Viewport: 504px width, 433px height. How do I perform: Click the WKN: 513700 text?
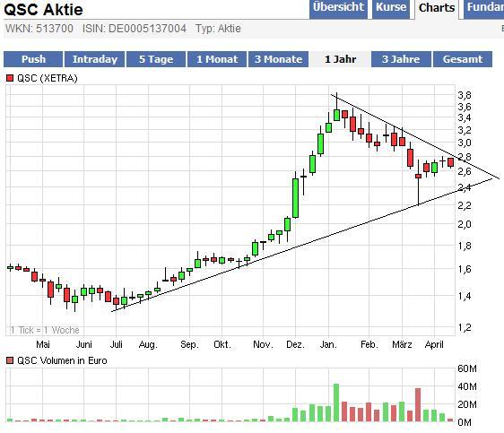tap(39, 29)
